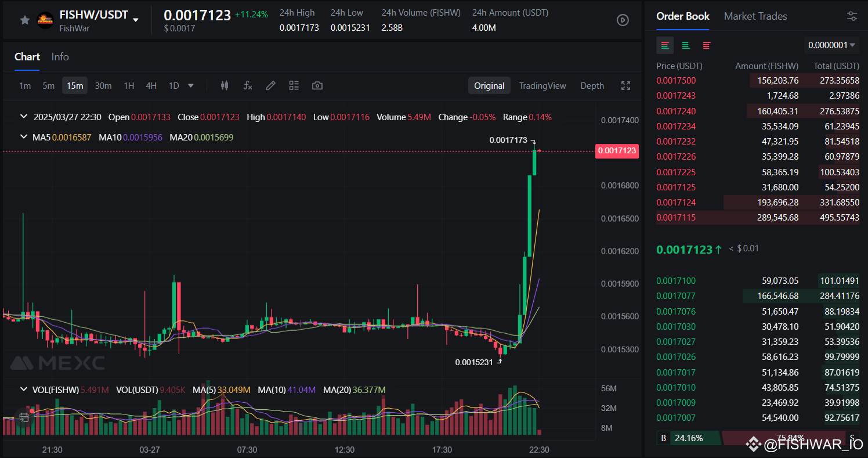868x458 pixels.
Task: Click the order book last price 0.0017123
Action: (x=684, y=250)
